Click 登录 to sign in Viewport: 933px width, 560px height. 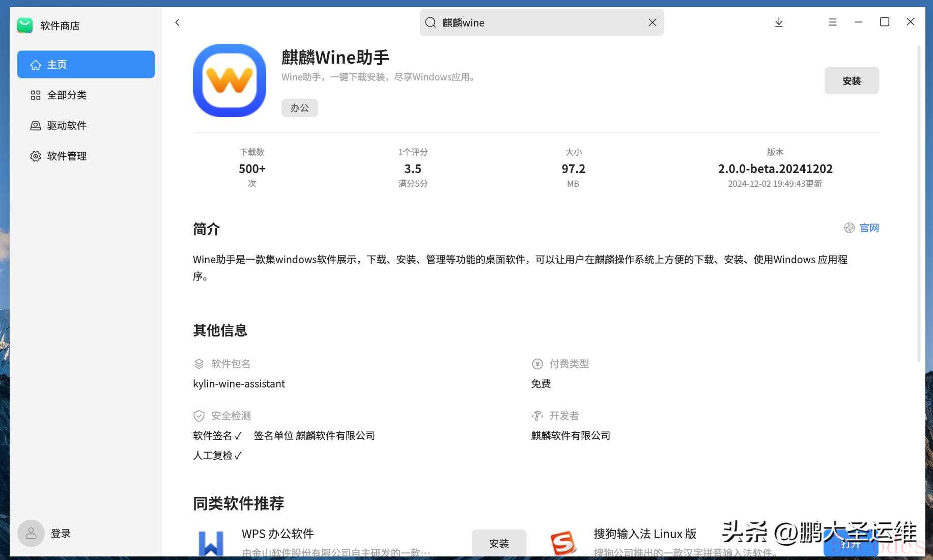pyautogui.click(x=61, y=533)
